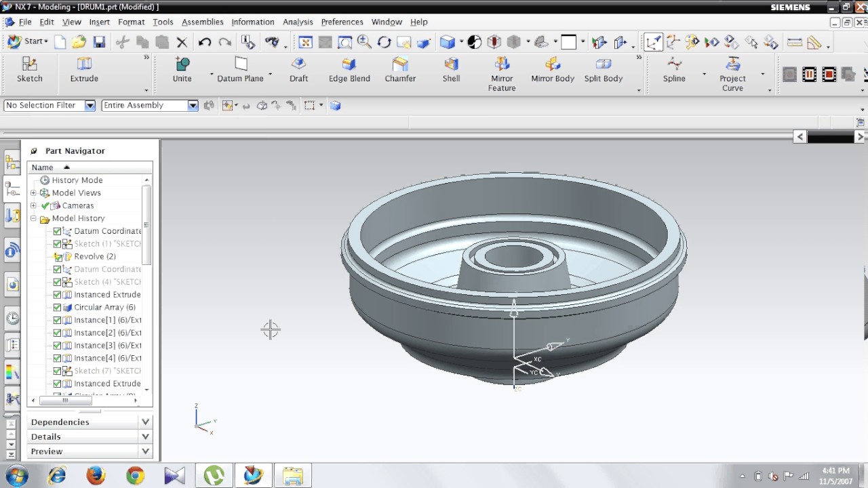
Task: Select the Edge Blend tool
Action: 349,70
